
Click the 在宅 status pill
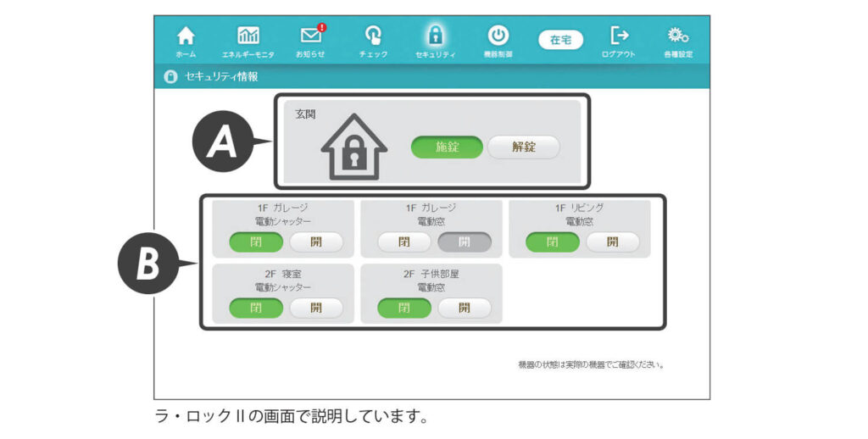click(x=561, y=40)
